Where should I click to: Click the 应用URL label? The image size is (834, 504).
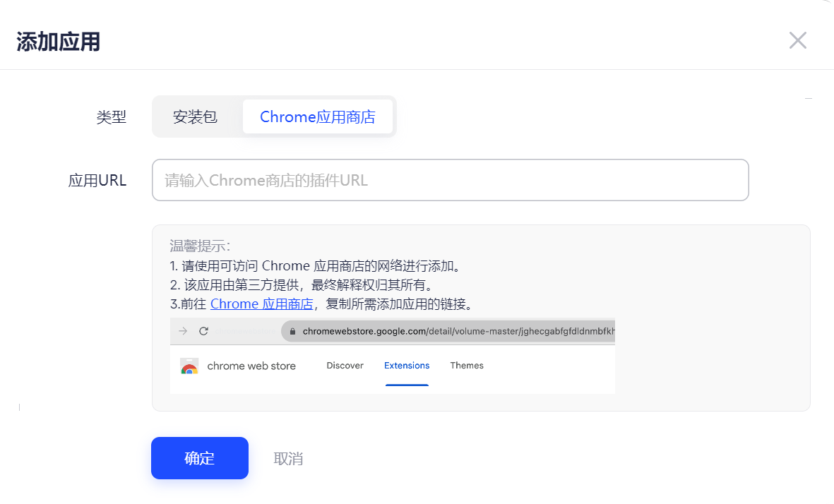click(x=97, y=181)
